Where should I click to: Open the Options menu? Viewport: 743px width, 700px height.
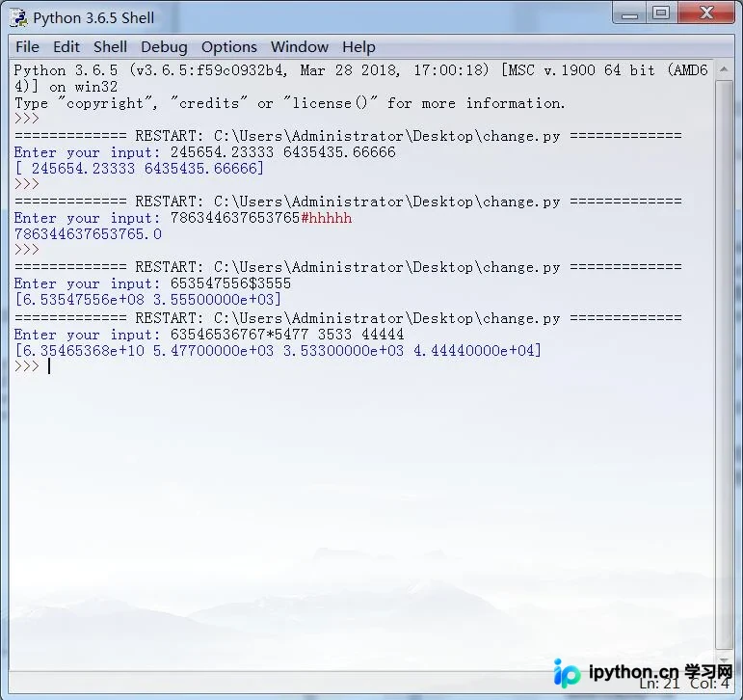click(228, 47)
